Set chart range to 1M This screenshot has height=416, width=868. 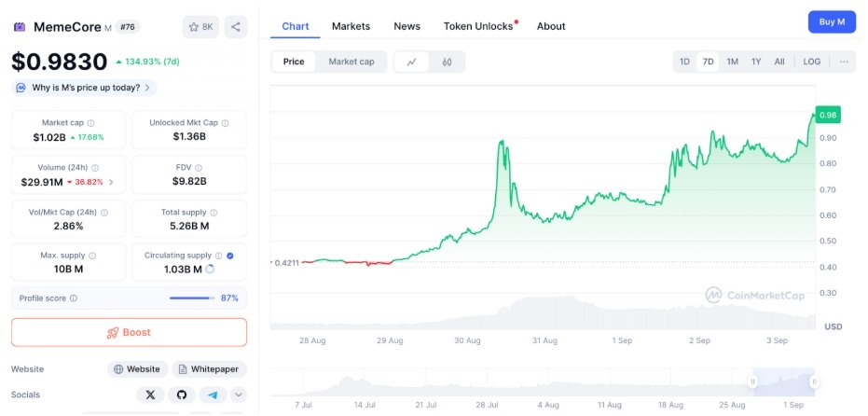[x=733, y=62]
